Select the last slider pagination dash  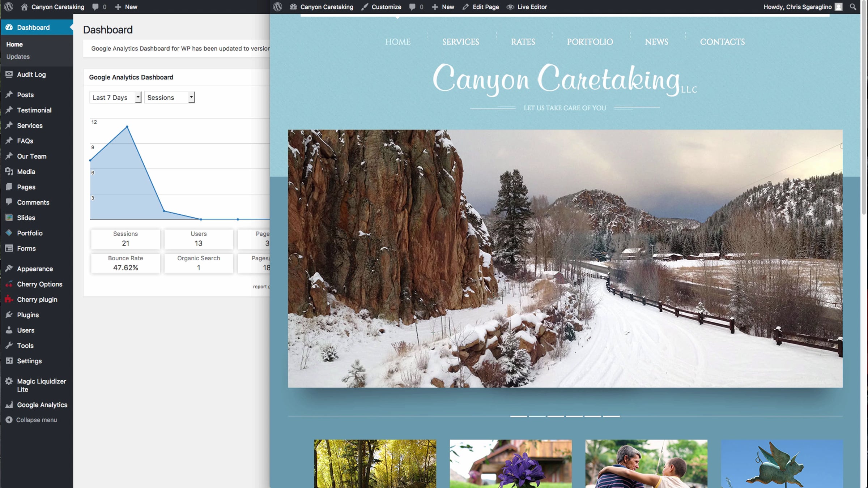coord(611,416)
